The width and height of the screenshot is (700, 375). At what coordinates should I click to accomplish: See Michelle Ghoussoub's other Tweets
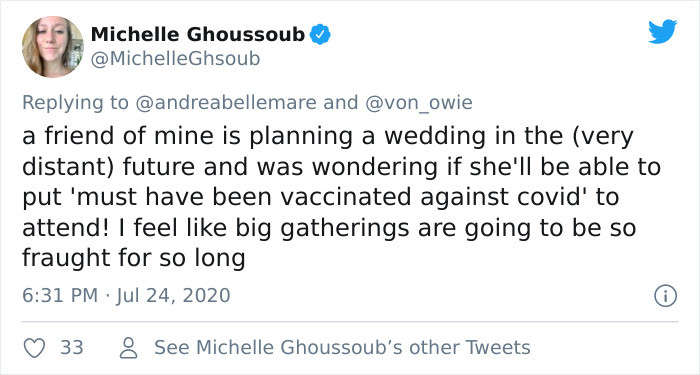point(342,348)
